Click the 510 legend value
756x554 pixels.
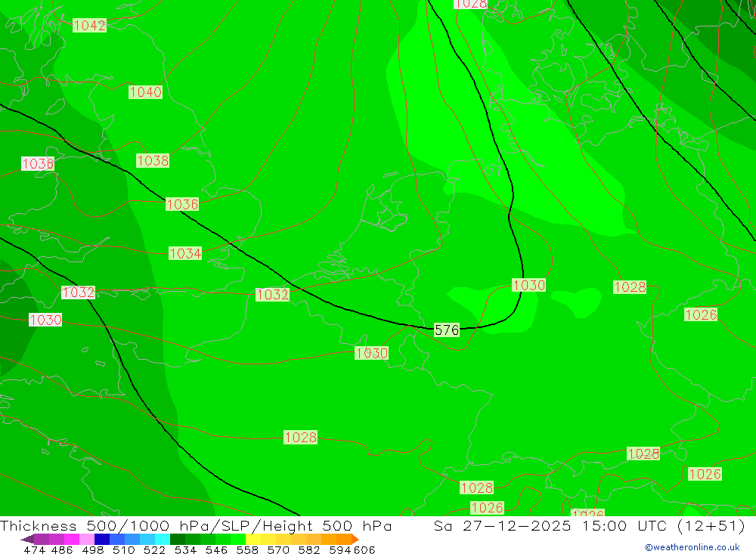(x=123, y=549)
